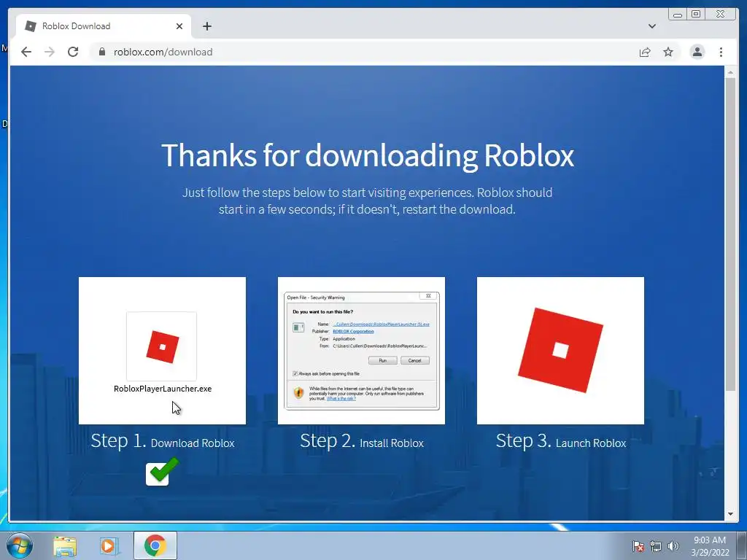The image size is (747, 560).
Task: Share this page via share icon
Action: point(645,52)
